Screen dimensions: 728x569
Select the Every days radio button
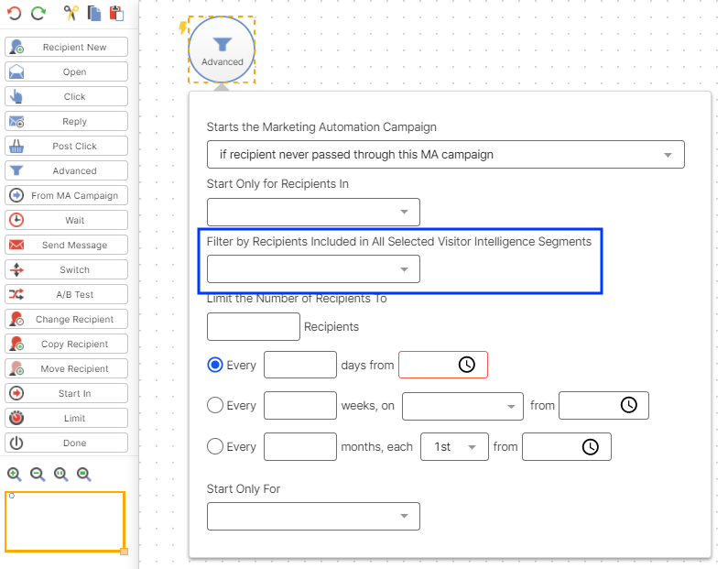[215, 365]
